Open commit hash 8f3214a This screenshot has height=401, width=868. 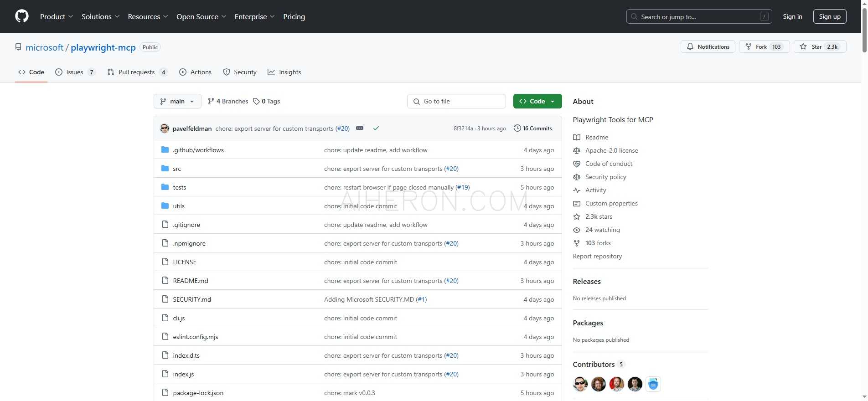coord(463,129)
